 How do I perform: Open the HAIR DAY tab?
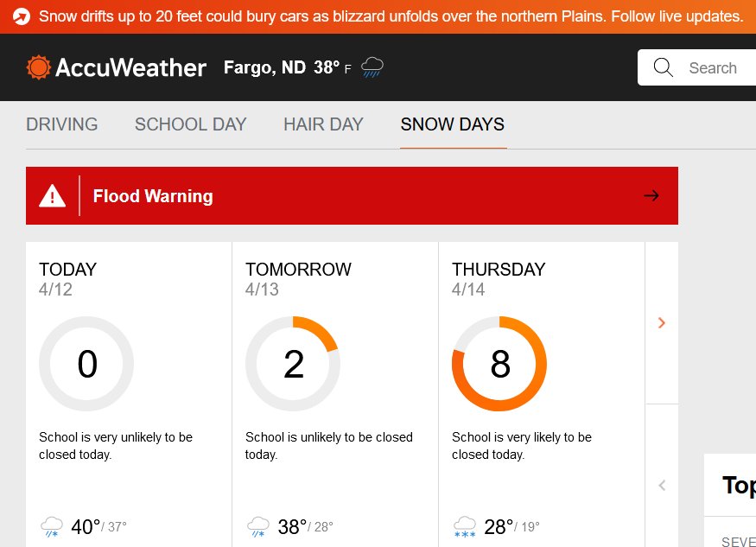(x=323, y=124)
